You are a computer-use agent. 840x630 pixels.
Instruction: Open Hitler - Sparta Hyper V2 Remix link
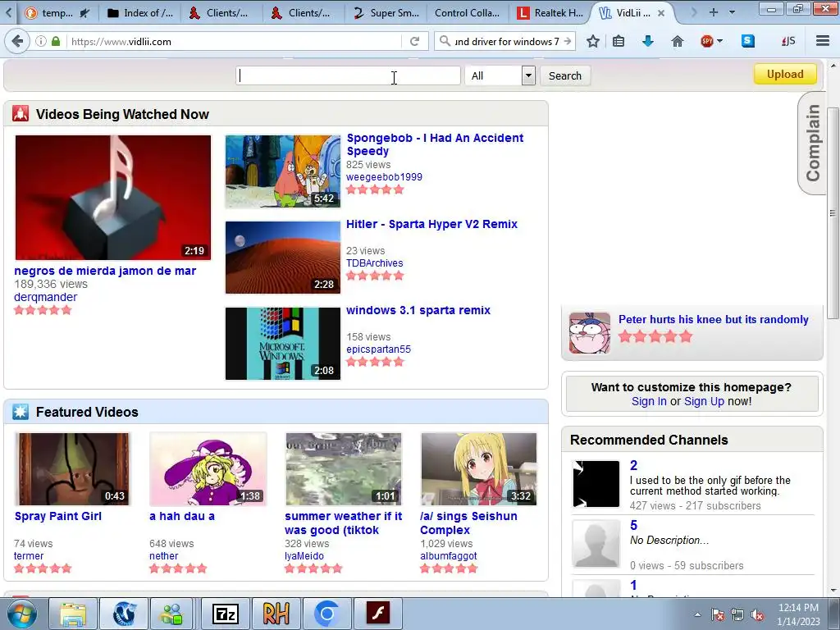431,224
